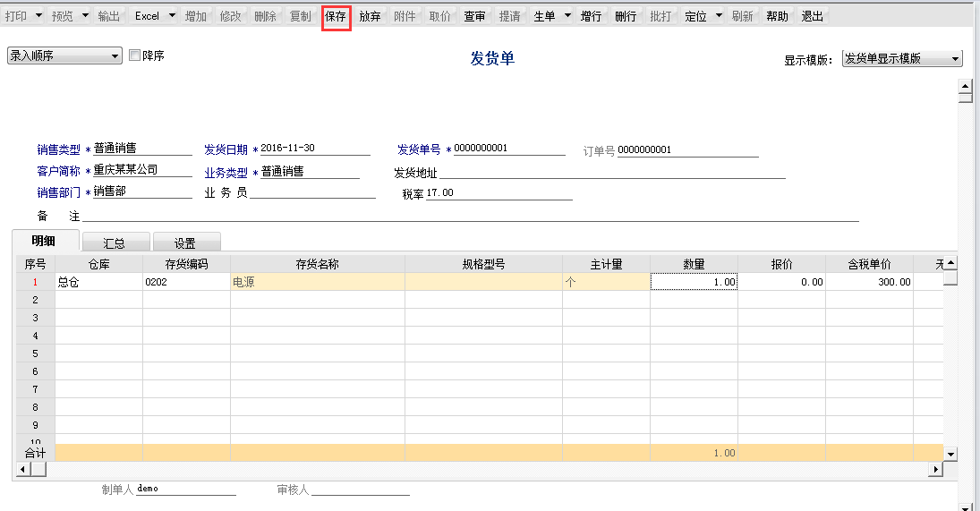Click 查审 in the toolbar
This screenshot has height=511, width=980.
[474, 17]
